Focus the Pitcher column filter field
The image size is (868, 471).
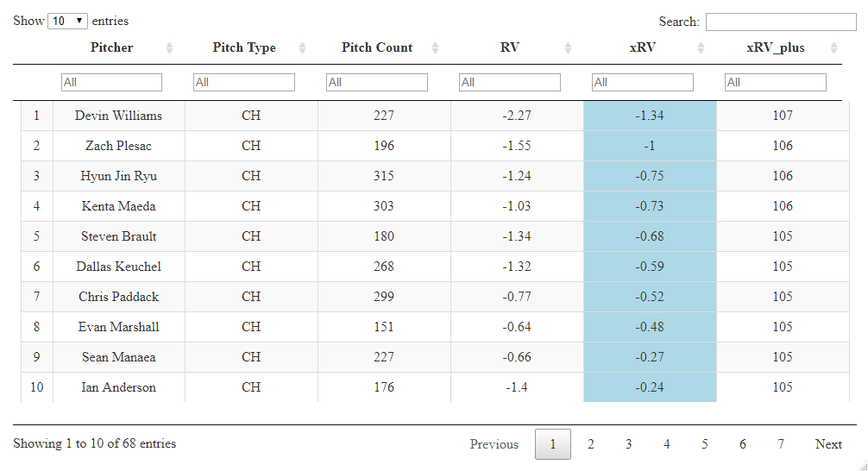pos(111,82)
